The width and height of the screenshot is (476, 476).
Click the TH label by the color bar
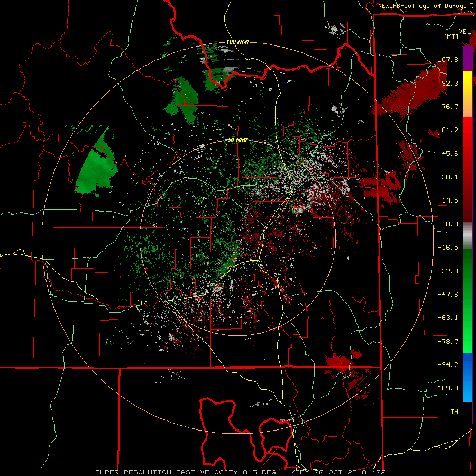(x=454, y=412)
